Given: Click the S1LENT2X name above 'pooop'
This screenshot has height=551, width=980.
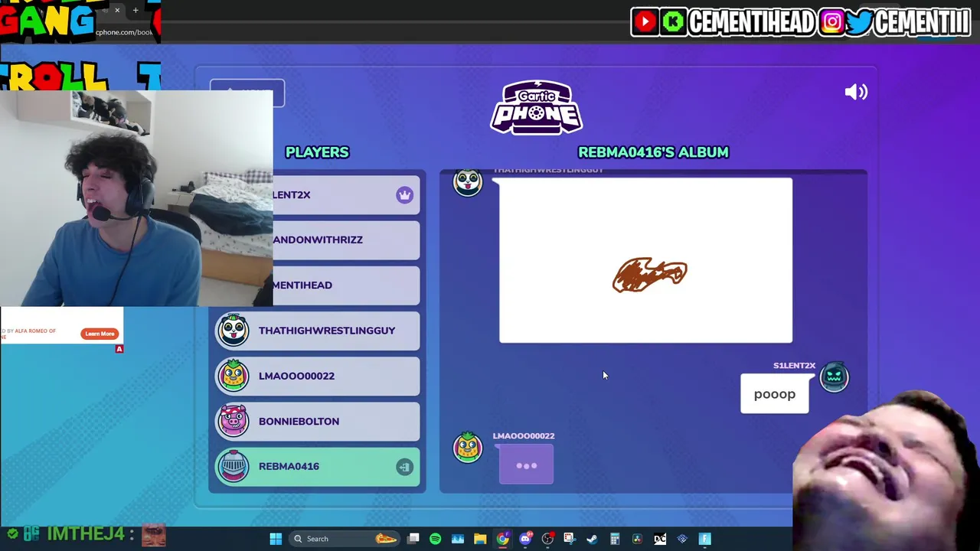Looking at the screenshot, I should point(794,366).
